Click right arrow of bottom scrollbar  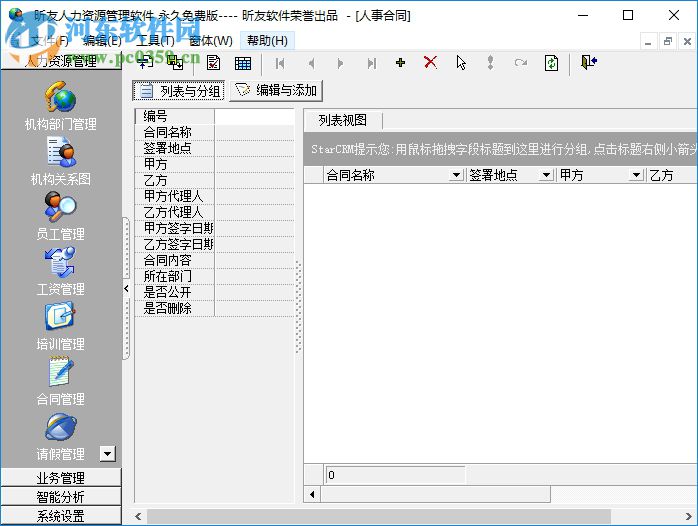(688, 516)
